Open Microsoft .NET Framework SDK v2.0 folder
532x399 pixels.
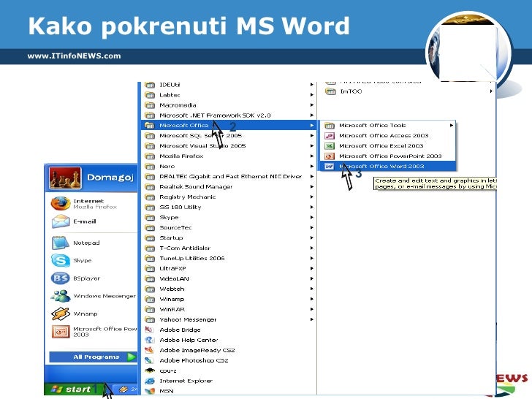[229, 115]
